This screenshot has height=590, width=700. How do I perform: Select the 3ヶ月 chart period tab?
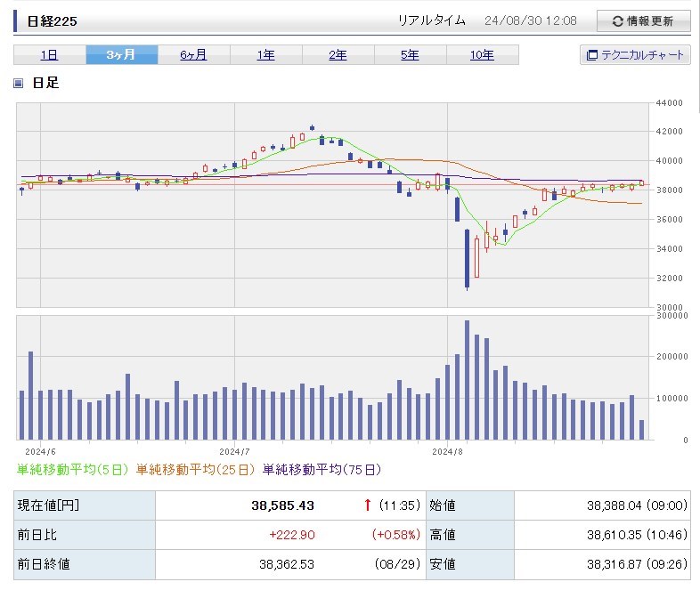coord(122,55)
